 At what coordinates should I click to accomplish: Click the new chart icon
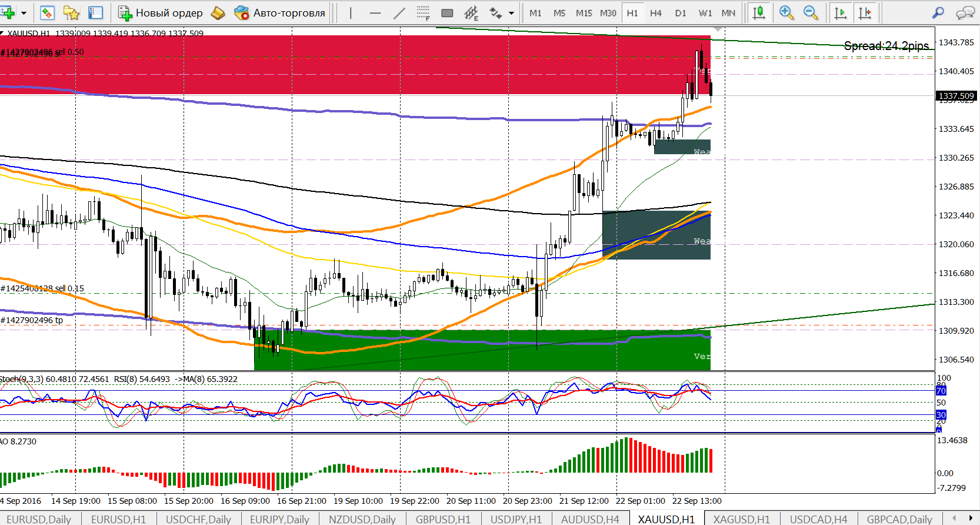point(7,12)
